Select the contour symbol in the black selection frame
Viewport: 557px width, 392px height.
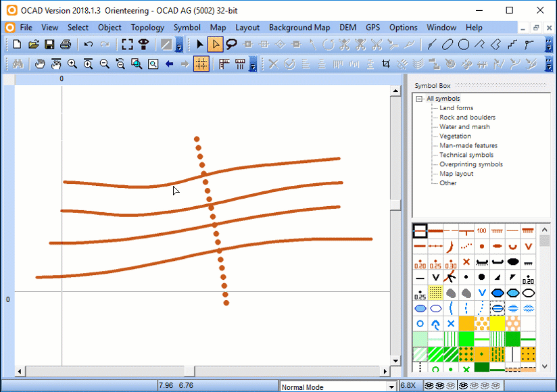[420, 230]
